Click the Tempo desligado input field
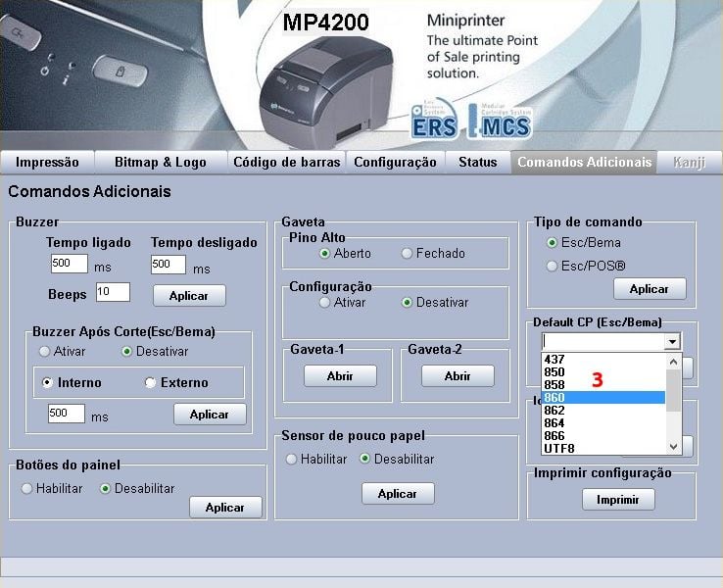The image size is (723, 588). point(169,265)
